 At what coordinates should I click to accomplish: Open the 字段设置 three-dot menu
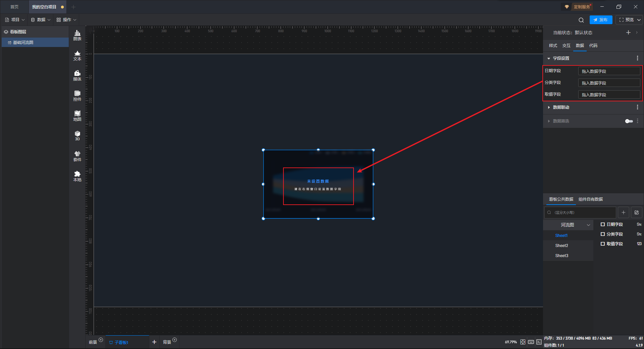637,58
